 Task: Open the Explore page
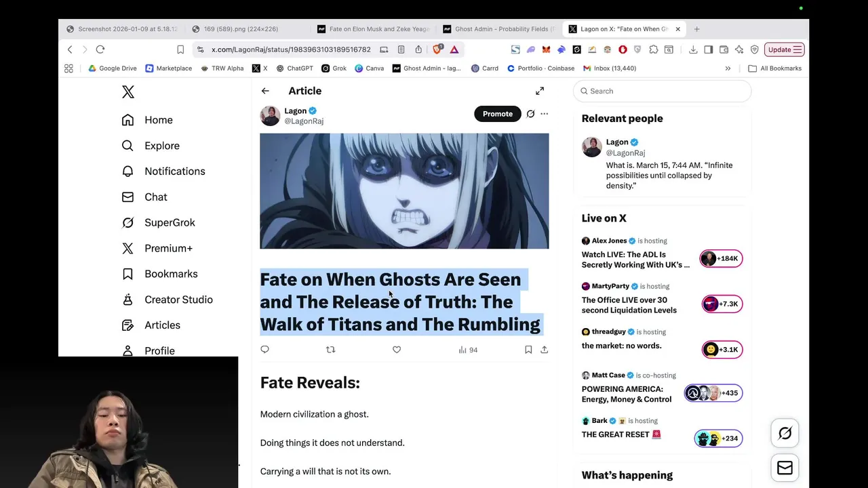click(150, 146)
